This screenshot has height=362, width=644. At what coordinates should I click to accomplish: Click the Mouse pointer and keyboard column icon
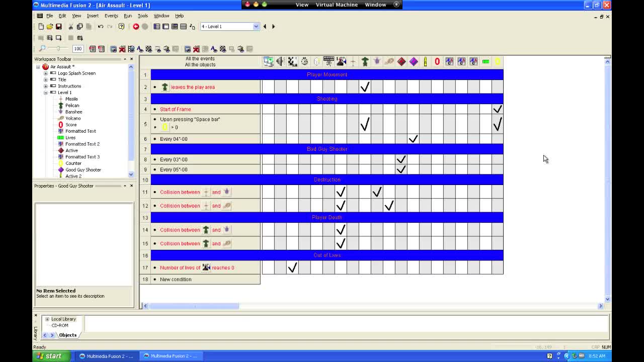(329, 61)
